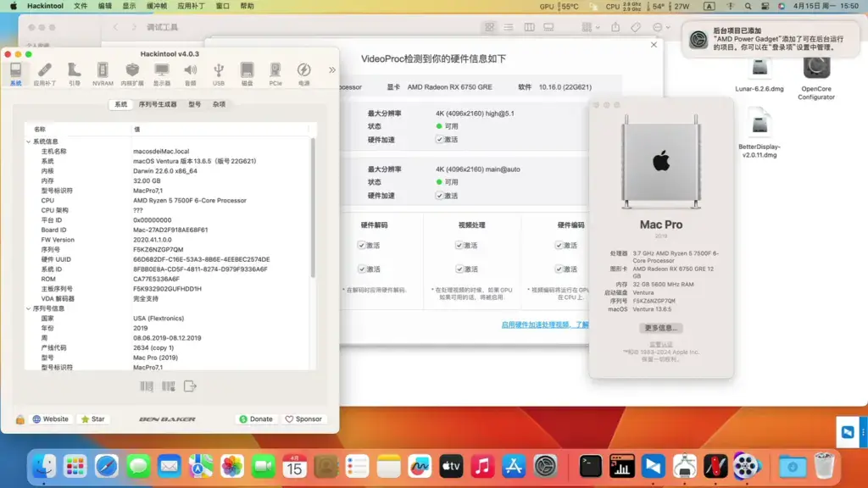Select the 序列号 F5KZ6NZGP7QM row

pos(168,250)
